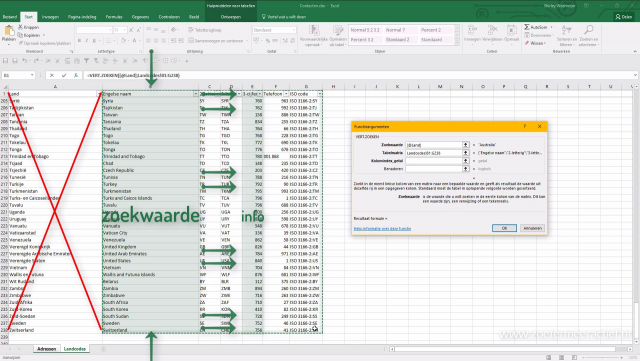640x361 pixels.
Task: Collapse the ribbon with the arrow
Action: 635,51
